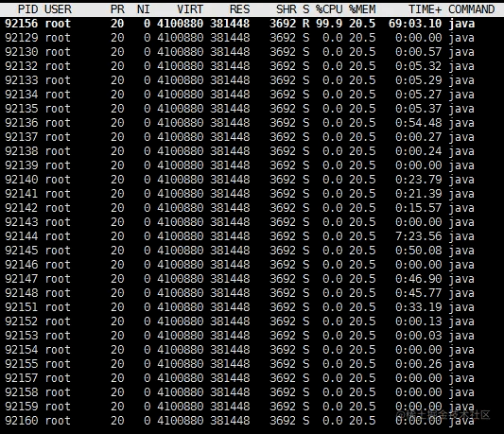The width and height of the screenshot is (504, 434).
Task: Click the 0:50.08 time of PID 92145
Action: (x=419, y=251)
